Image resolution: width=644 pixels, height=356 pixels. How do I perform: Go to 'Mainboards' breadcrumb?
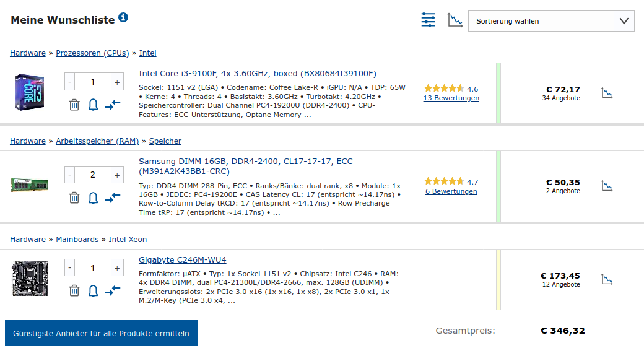point(77,240)
